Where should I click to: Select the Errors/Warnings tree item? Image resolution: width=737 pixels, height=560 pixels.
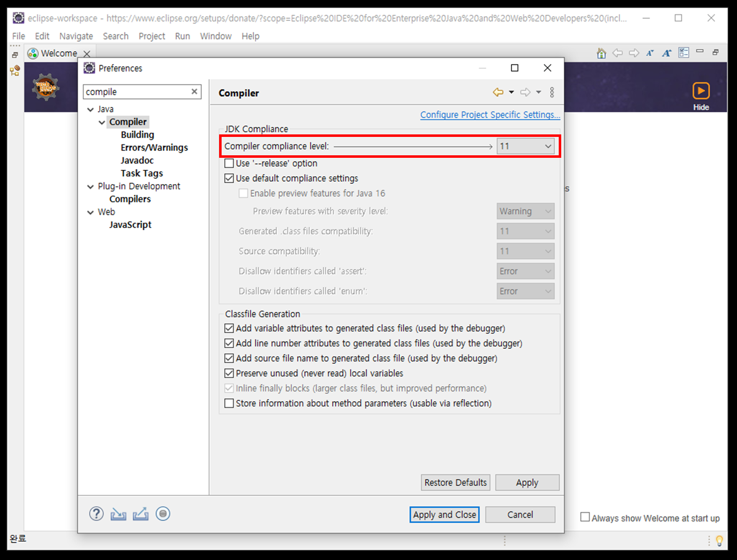154,147
